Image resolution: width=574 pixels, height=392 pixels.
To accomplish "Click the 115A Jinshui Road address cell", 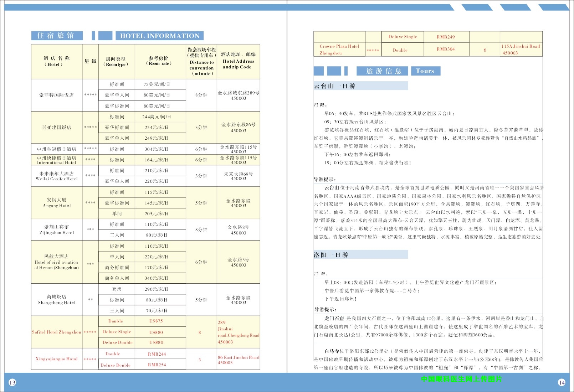I will pyautogui.click(x=521, y=50).
